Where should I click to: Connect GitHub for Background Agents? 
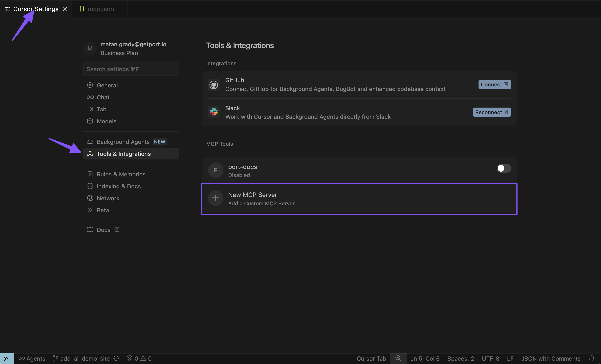pyautogui.click(x=494, y=85)
